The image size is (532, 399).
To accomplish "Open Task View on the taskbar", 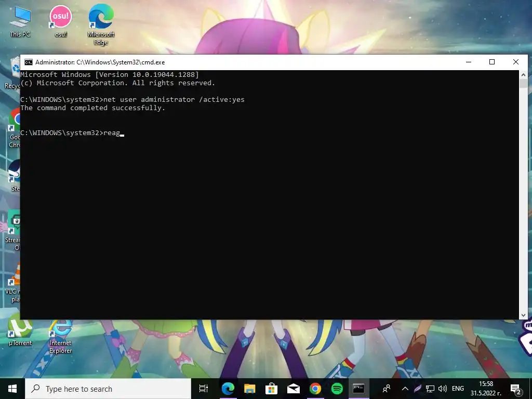I will pos(204,389).
